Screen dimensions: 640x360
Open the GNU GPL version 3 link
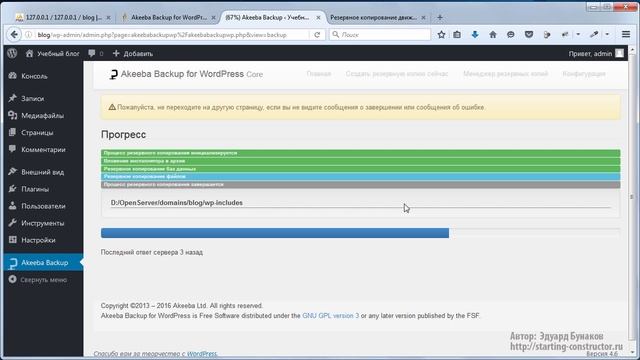pyautogui.click(x=331, y=316)
